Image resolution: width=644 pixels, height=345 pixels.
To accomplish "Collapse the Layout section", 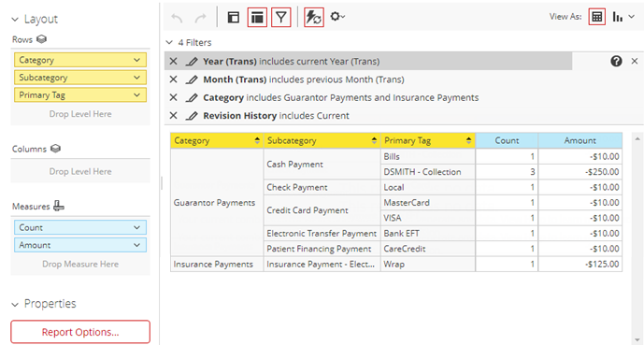I will pyautogui.click(x=15, y=20).
